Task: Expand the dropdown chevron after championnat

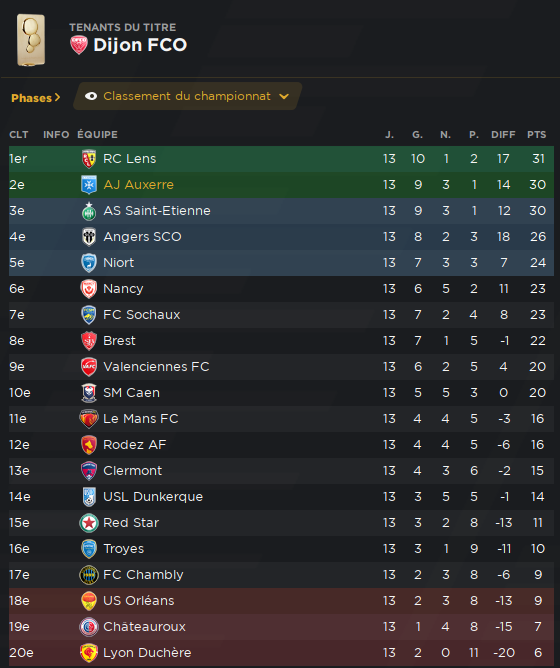Action: pyautogui.click(x=284, y=97)
